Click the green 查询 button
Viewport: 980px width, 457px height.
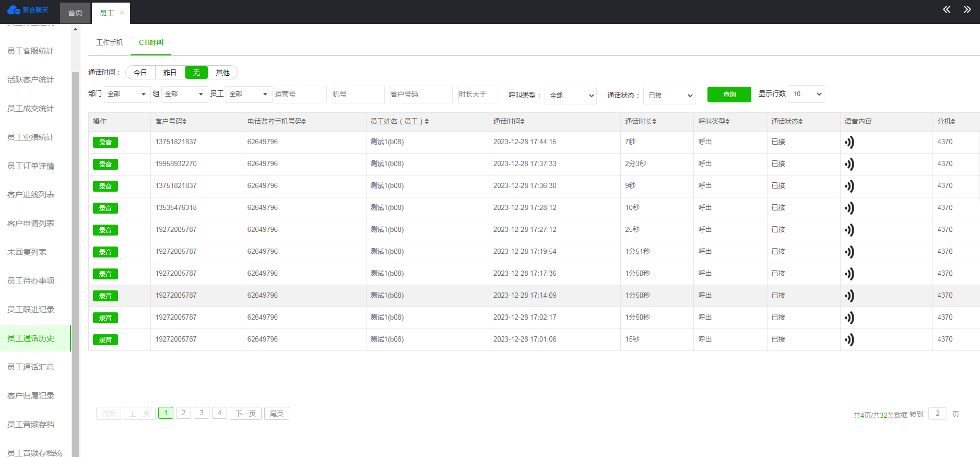(x=729, y=95)
